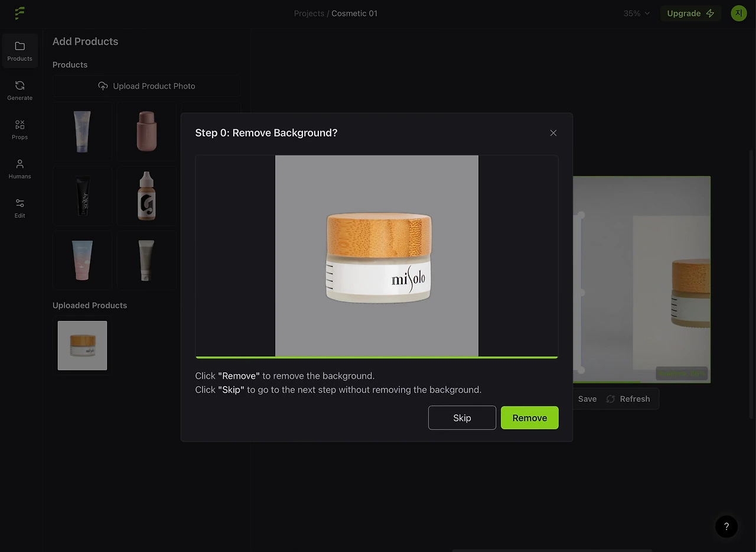Switch to the Props sidebar tab

[20, 129]
